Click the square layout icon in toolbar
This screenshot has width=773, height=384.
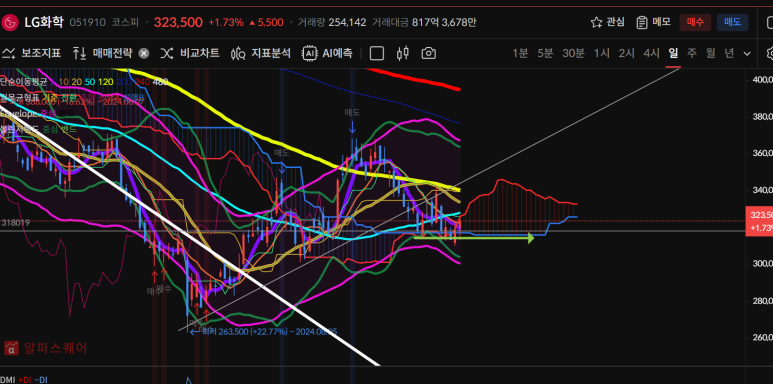click(377, 53)
